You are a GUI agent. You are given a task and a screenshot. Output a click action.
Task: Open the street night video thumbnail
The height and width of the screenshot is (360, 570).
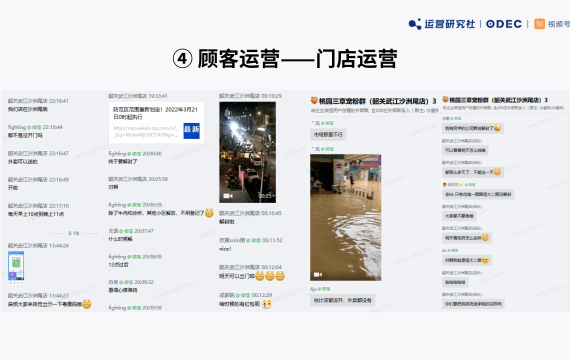(x=248, y=152)
